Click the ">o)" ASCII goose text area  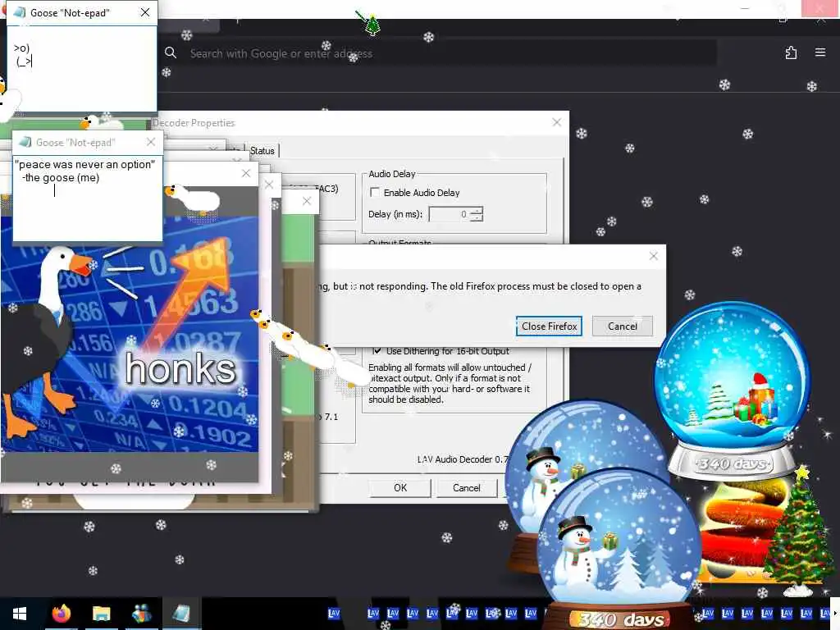click(x=22, y=55)
